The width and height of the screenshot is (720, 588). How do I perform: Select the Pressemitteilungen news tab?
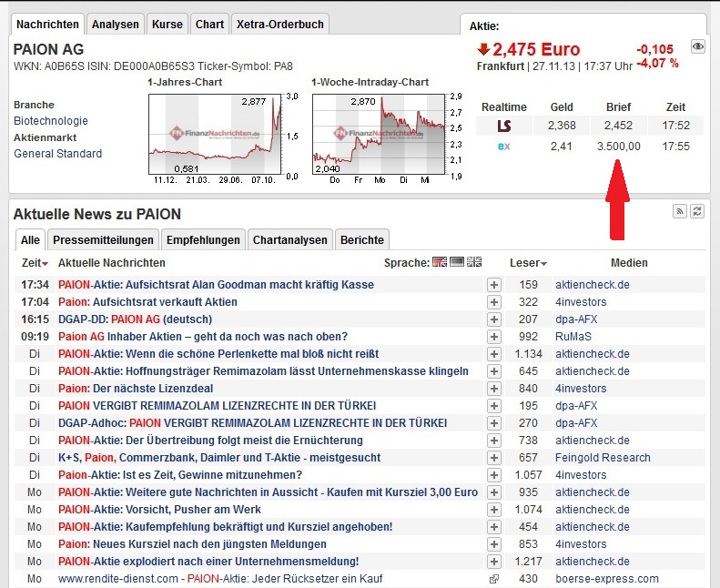(103, 240)
